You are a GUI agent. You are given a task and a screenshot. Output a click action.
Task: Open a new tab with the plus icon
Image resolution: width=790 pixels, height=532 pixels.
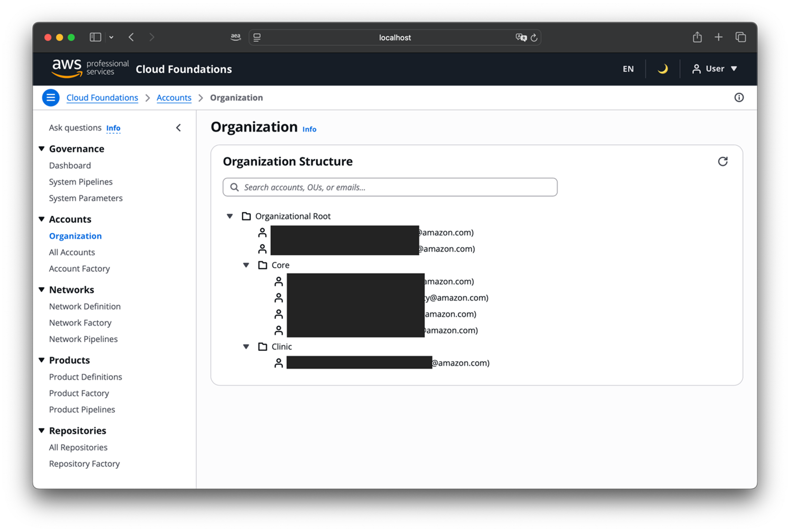[718, 37]
